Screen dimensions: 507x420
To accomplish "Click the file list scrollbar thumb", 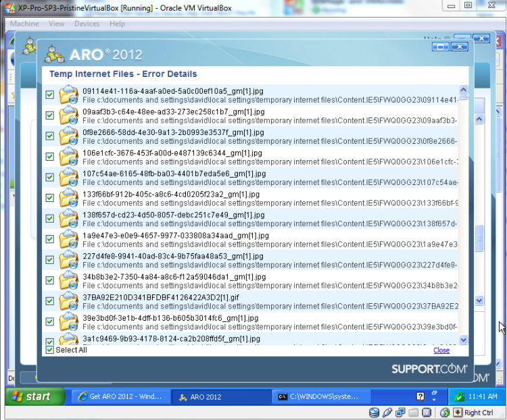I will [463, 98].
